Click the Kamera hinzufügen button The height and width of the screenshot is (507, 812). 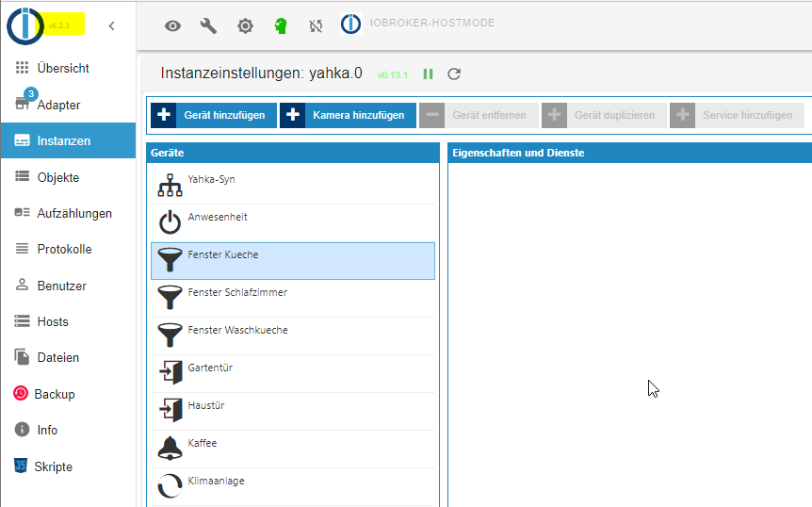348,115
